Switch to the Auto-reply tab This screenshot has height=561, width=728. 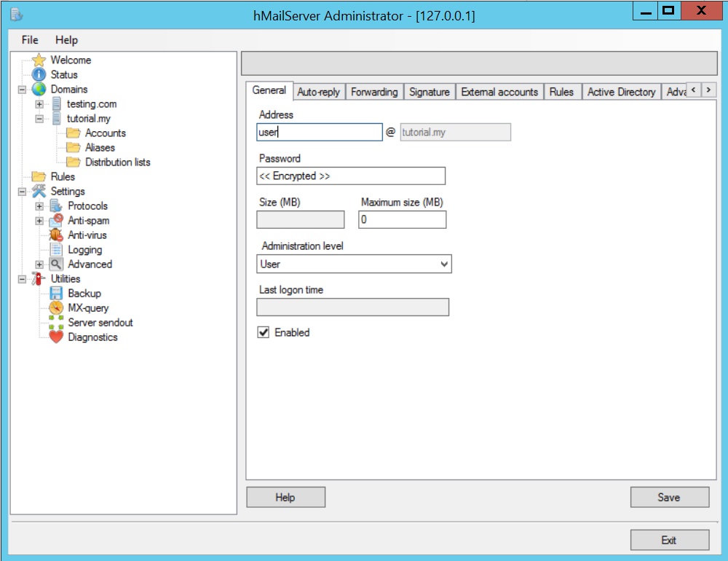[x=319, y=92]
